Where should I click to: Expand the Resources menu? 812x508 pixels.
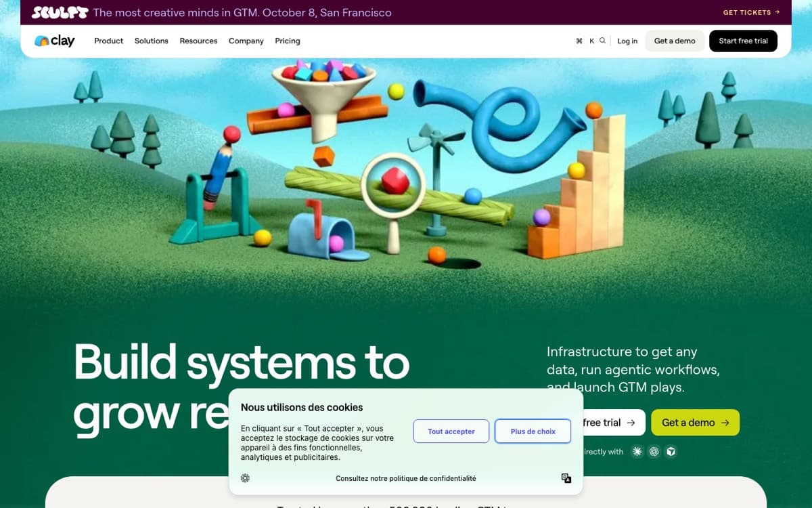[198, 41]
